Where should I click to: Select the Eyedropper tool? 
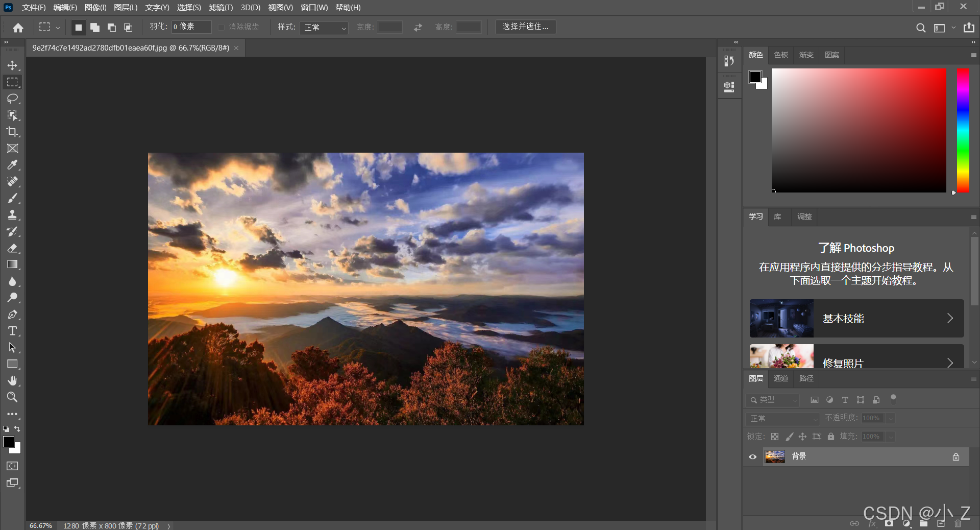pos(12,165)
